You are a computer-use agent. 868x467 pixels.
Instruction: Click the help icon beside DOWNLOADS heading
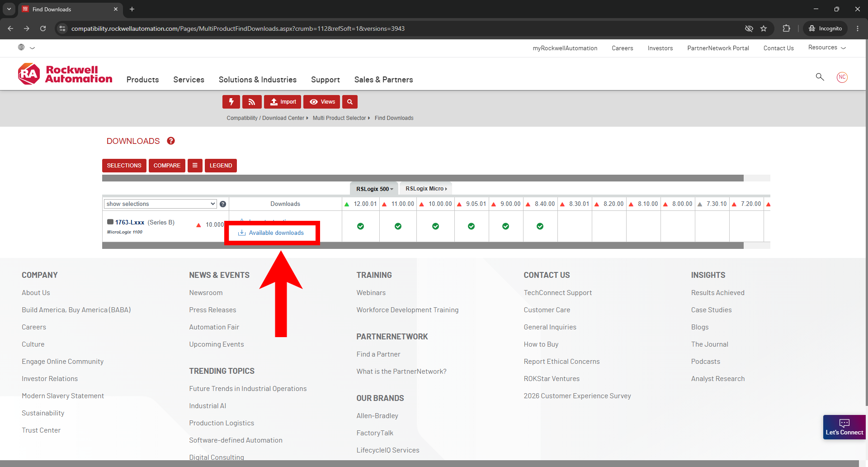point(171,141)
